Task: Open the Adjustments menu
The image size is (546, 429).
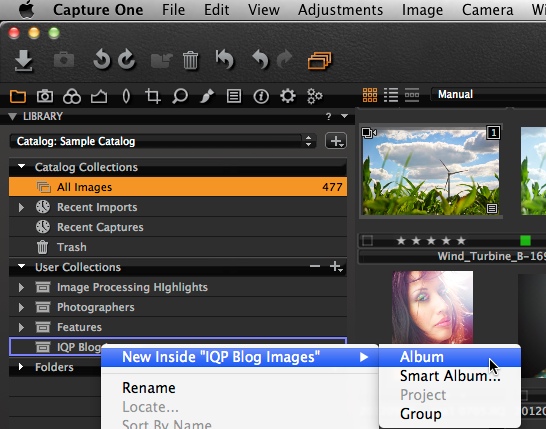Action: [341, 10]
